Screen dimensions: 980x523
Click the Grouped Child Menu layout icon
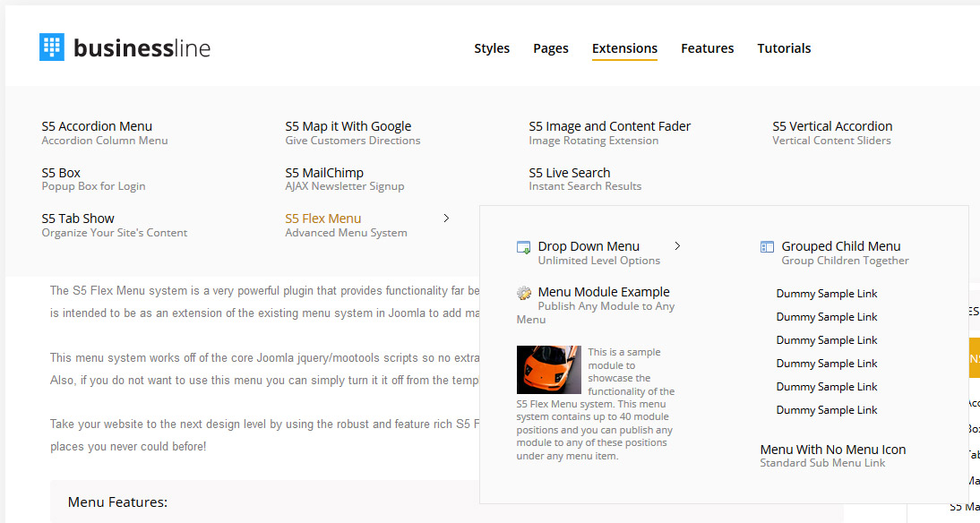(767, 247)
